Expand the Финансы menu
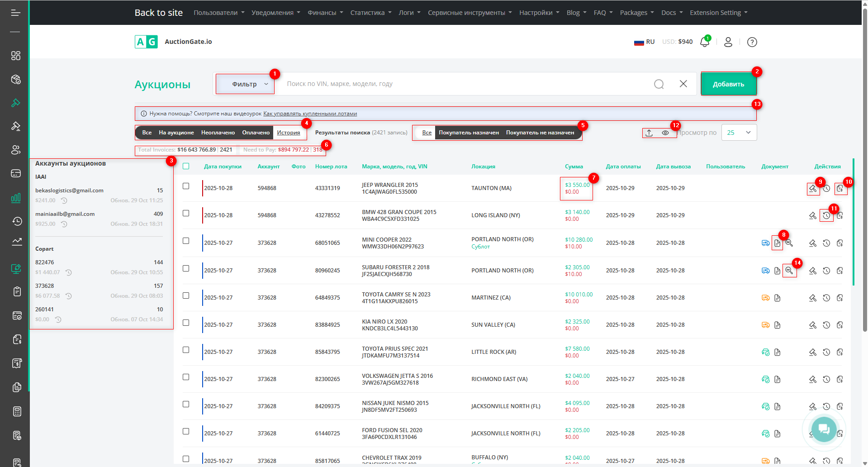Screen dimensions: 868x467 (x=325, y=13)
